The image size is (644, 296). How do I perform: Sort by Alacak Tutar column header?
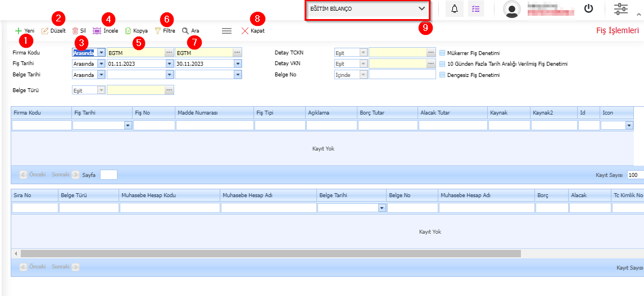coord(453,112)
